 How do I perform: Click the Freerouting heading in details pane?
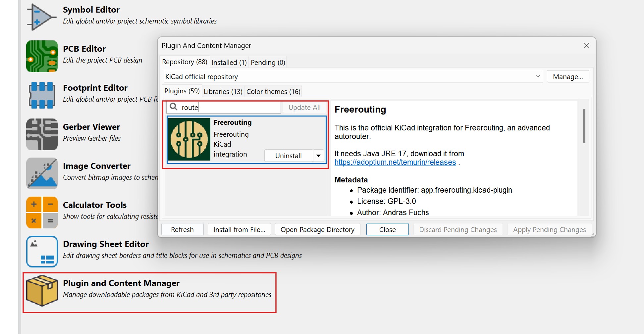click(x=360, y=109)
